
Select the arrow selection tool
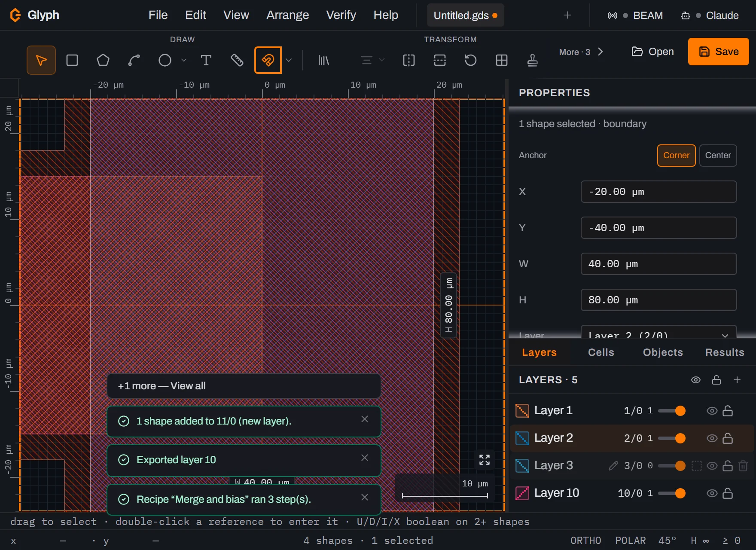click(41, 60)
